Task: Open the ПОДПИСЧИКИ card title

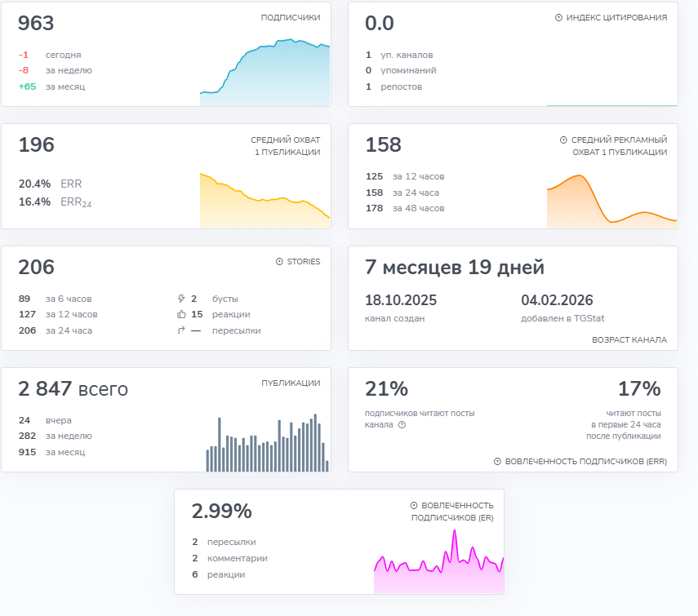Action: click(291, 18)
